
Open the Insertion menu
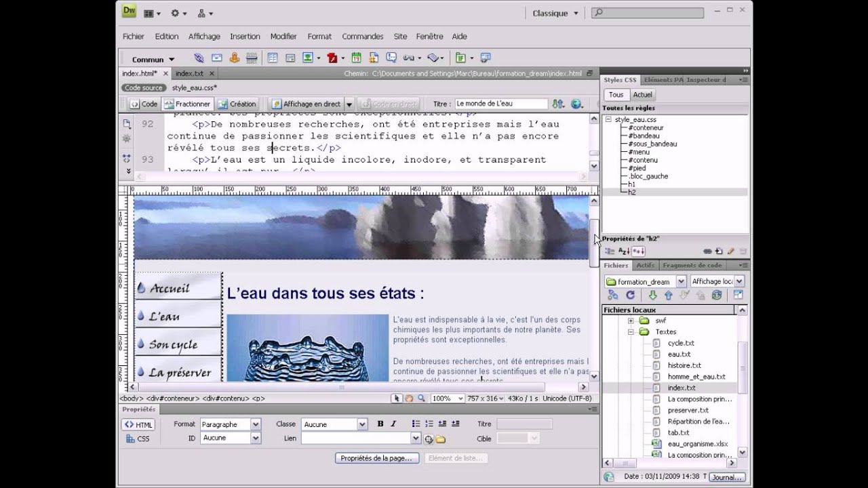point(245,37)
